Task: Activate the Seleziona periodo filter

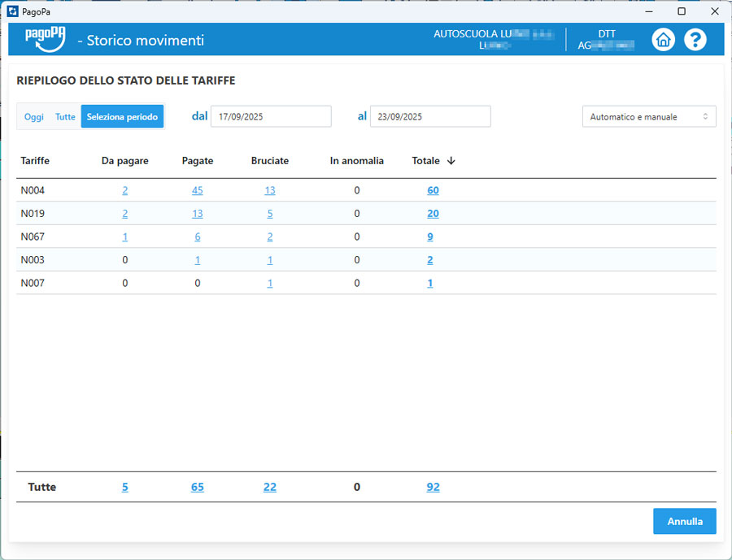Action: pos(122,117)
